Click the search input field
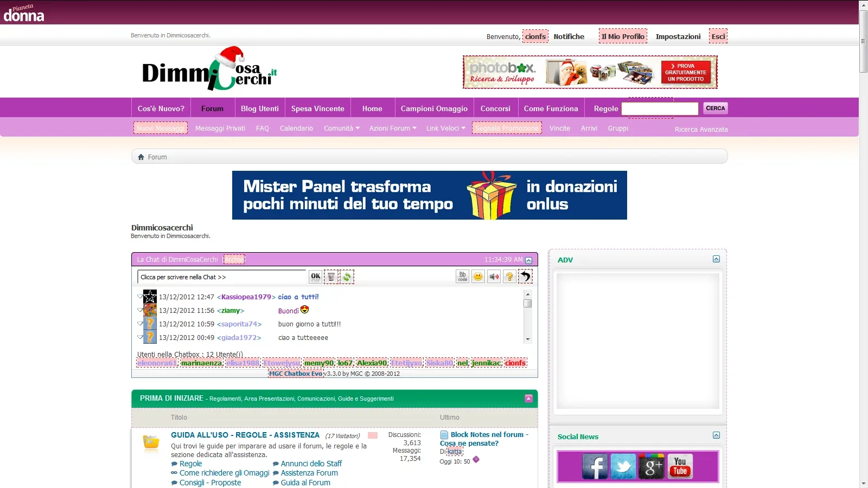Image resolution: width=868 pixels, height=488 pixels. point(660,108)
